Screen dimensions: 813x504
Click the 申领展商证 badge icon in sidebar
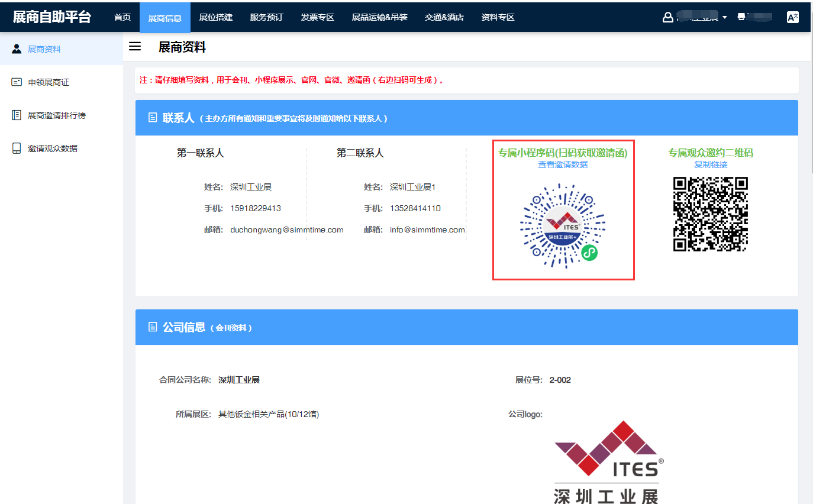17,82
